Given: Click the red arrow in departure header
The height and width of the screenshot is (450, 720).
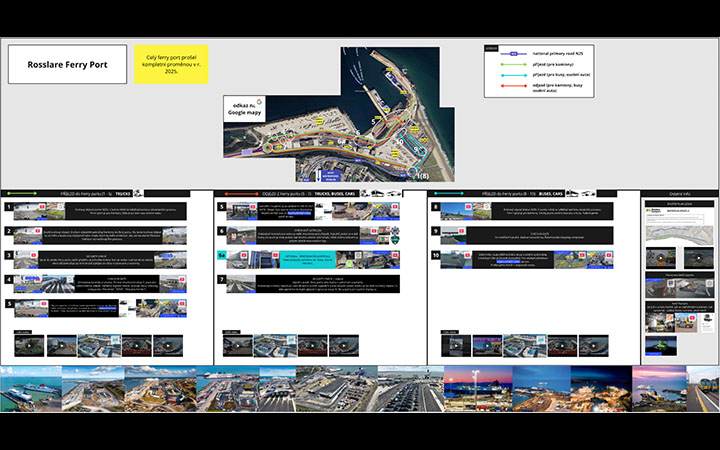Looking at the screenshot, I should (x=240, y=193).
